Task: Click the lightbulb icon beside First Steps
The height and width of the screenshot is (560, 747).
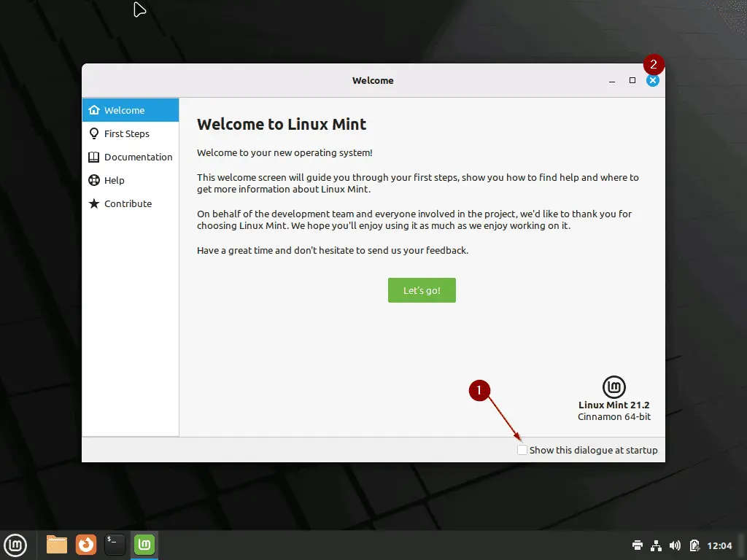Action: [94, 133]
